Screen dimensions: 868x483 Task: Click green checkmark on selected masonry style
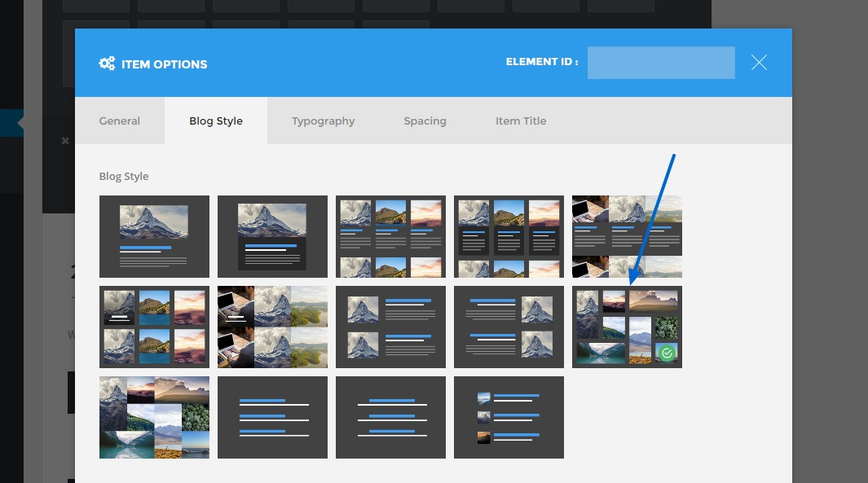(x=667, y=353)
